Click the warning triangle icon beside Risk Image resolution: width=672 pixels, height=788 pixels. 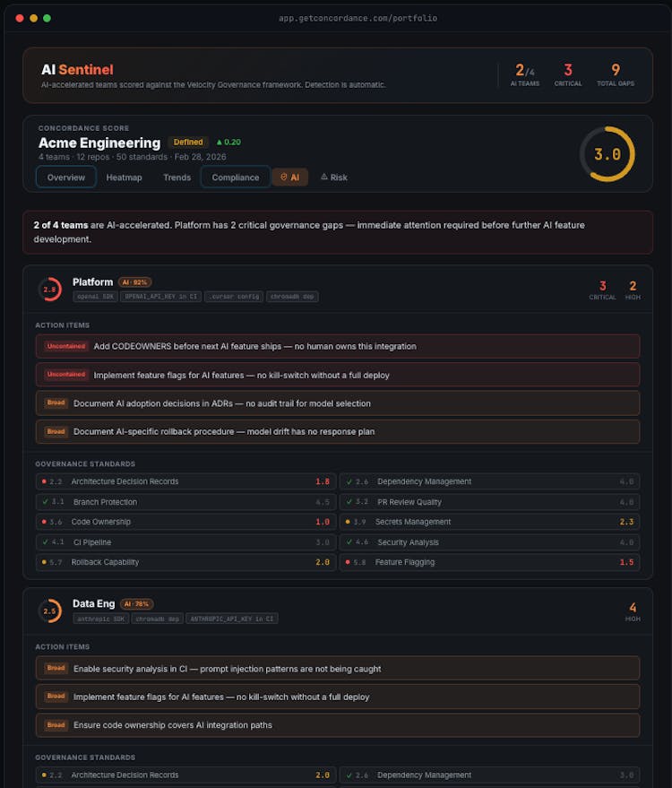[x=324, y=178]
